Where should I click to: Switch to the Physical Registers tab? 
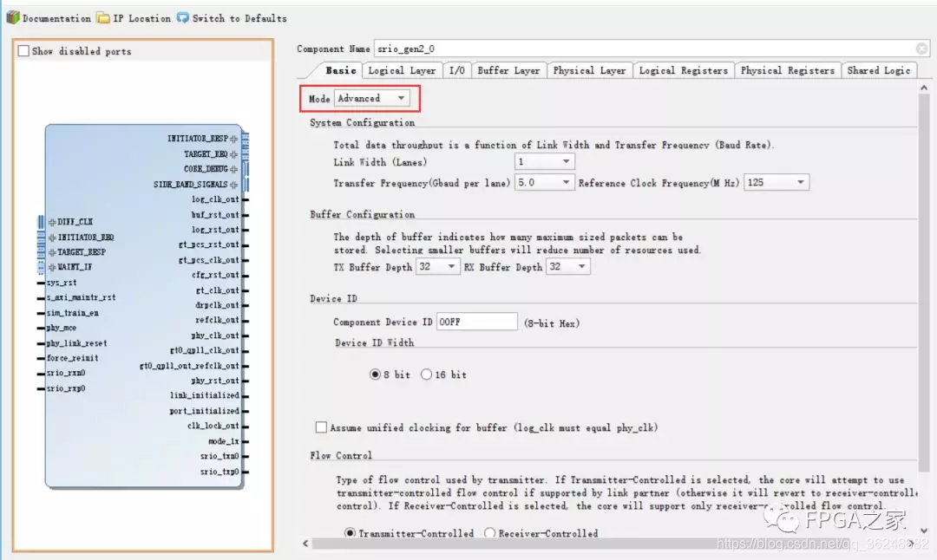coord(788,70)
